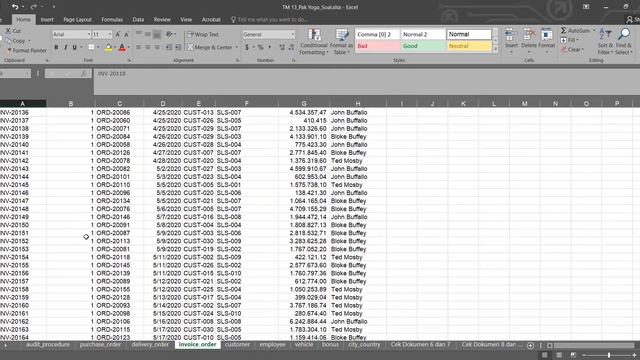640x360 pixels.
Task: Open the purchase_order sheet tab
Action: pos(100,344)
